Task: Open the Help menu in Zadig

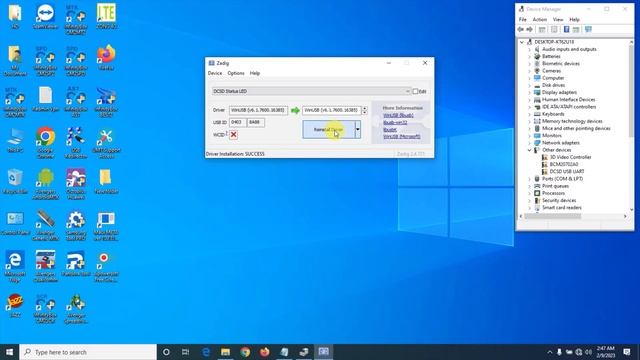Action: click(x=255, y=73)
